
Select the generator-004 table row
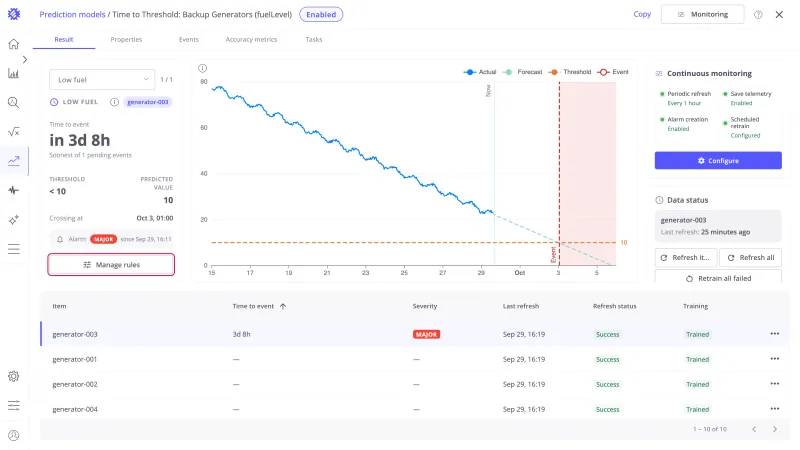(415, 409)
